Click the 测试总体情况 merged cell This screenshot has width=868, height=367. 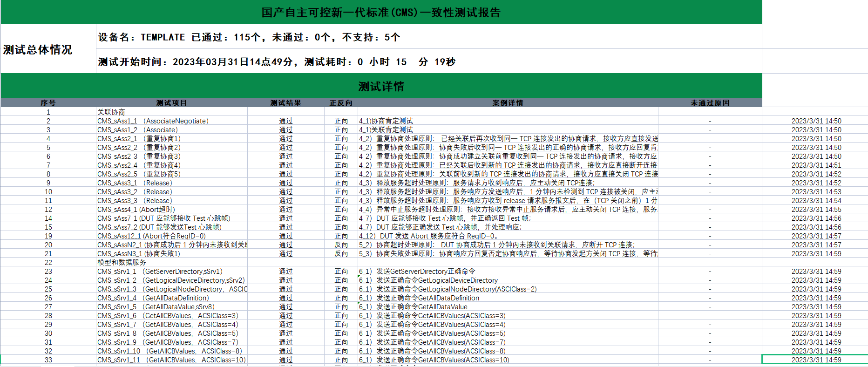tap(48, 49)
